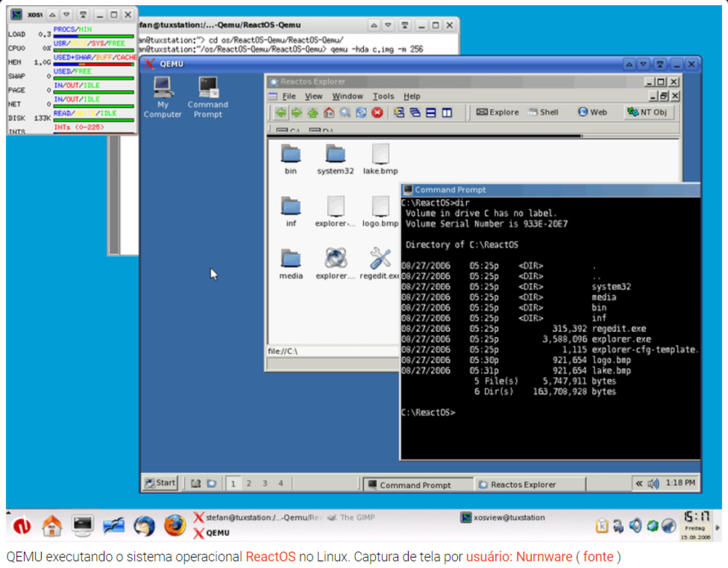Expand the ReactOS tray with the chevron
Viewport: 728px width, 568px height.
coord(639,484)
